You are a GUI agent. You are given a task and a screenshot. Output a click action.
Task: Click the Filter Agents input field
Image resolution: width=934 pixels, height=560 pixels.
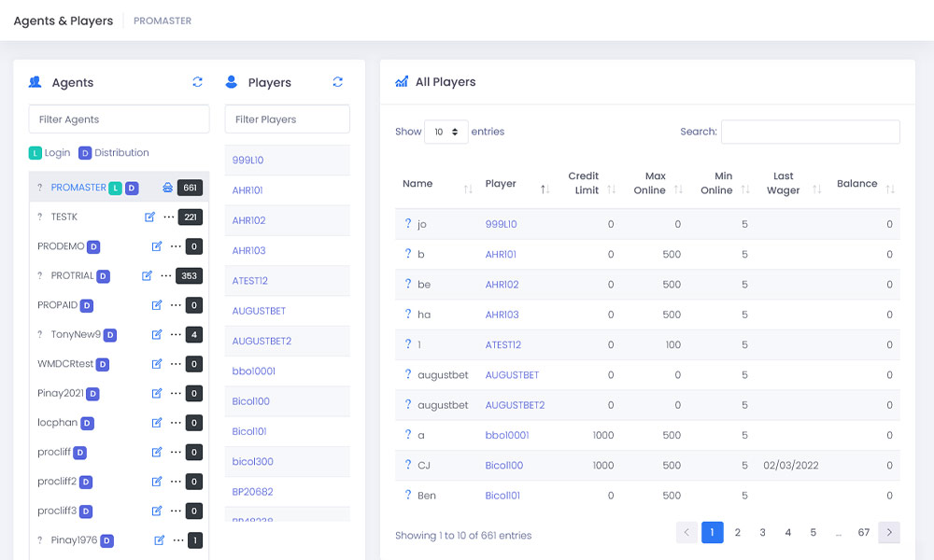(119, 119)
